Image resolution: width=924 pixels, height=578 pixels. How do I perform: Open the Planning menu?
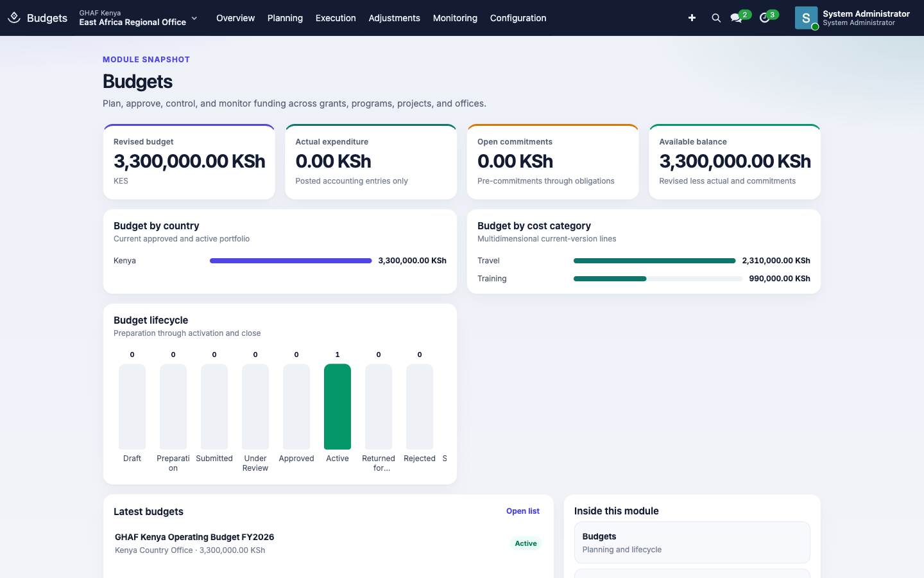pos(285,18)
